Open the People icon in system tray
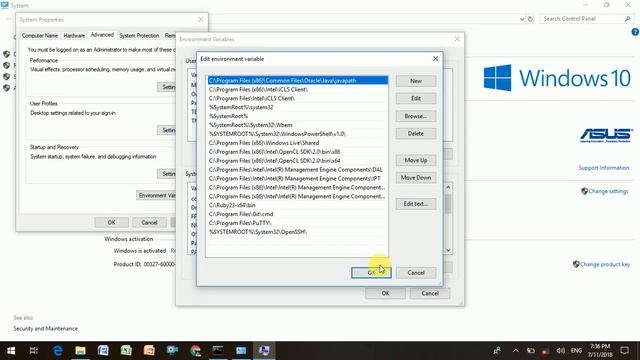The image size is (640, 360). [497, 351]
